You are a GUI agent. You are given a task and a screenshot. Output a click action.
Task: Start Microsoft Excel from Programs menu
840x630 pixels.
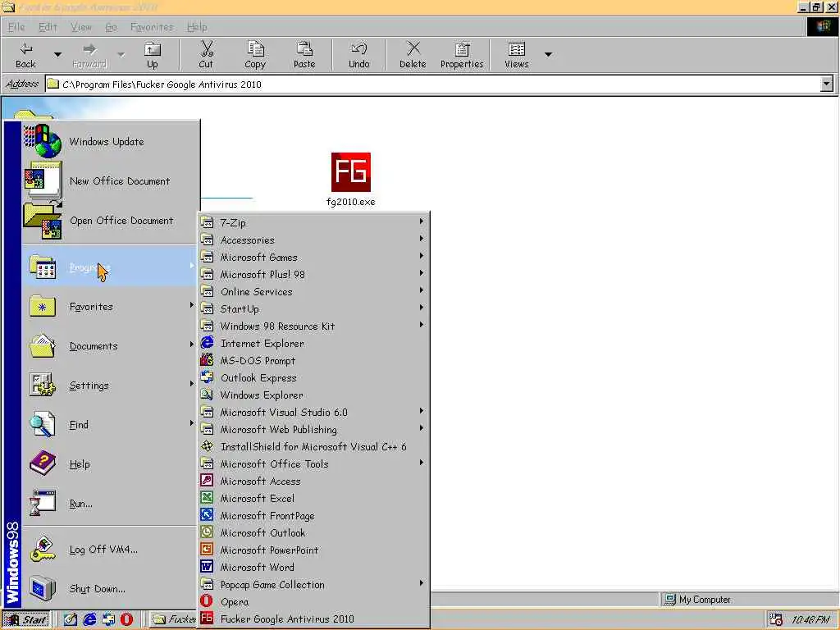[x=313, y=498]
